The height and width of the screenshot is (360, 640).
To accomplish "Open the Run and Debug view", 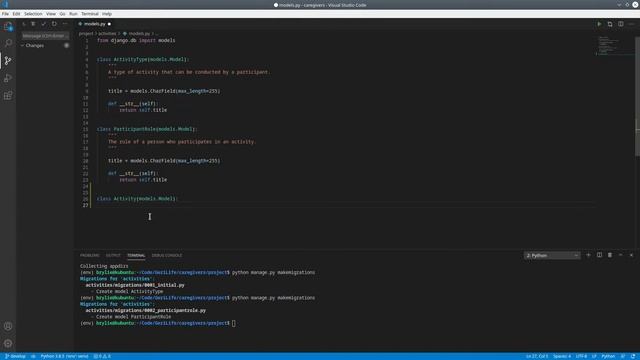I will click(x=8, y=78).
